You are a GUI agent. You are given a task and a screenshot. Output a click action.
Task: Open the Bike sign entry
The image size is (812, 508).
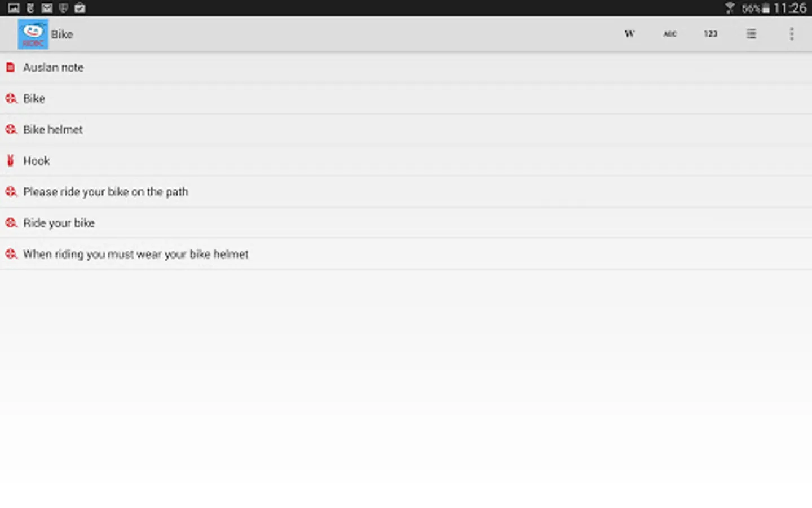click(406, 99)
